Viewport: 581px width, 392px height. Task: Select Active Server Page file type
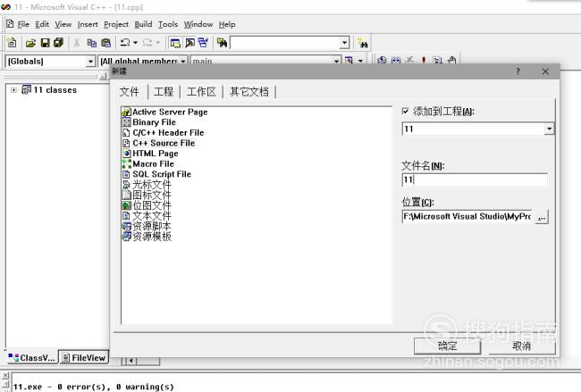(165, 112)
